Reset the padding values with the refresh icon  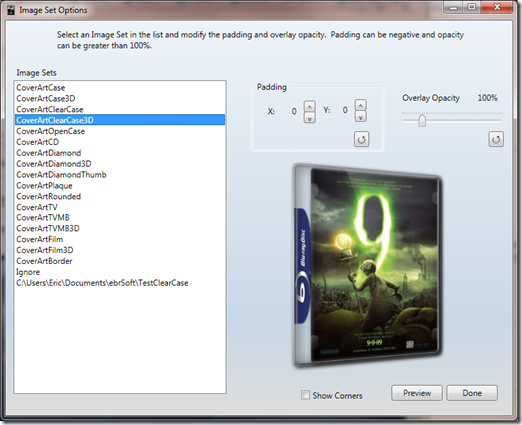point(361,139)
